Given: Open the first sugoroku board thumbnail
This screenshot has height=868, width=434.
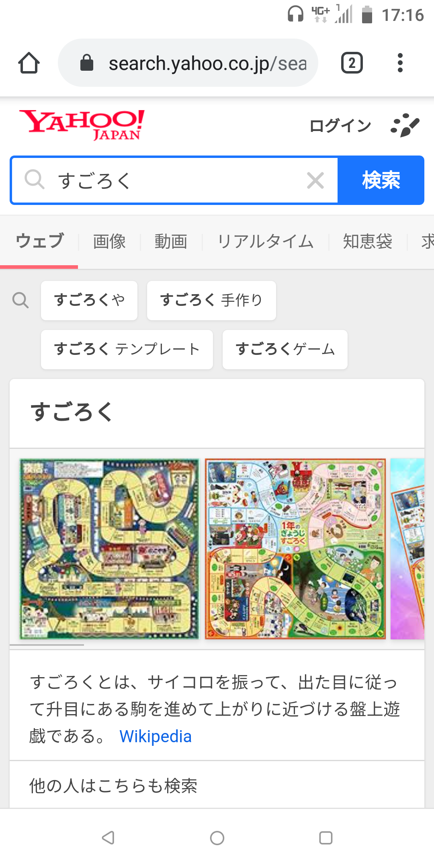Looking at the screenshot, I should 109,549.
